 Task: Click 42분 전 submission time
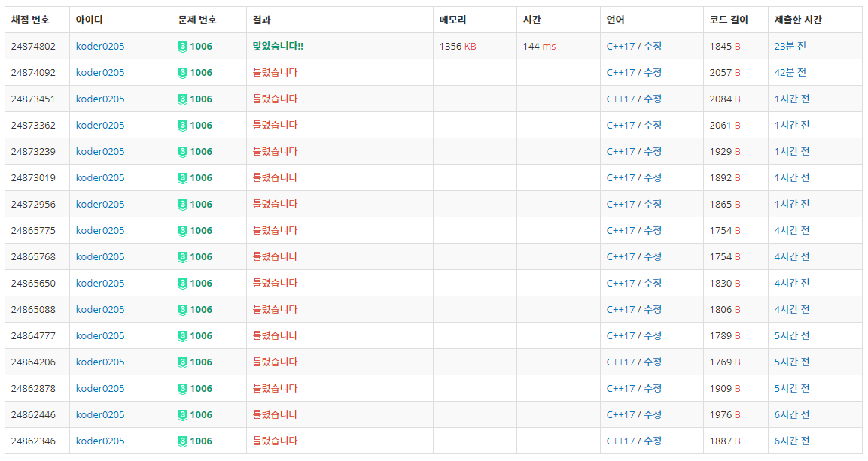pos(790,72)
